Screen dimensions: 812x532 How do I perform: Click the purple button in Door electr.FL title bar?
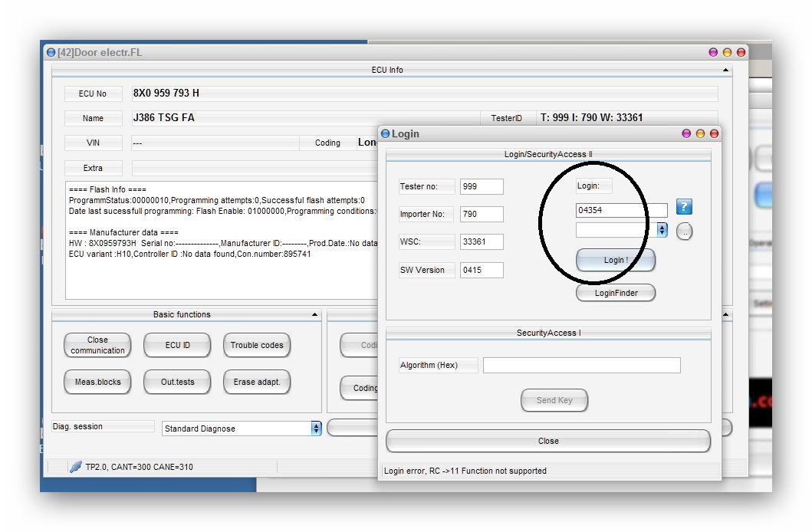click(713, 52)
